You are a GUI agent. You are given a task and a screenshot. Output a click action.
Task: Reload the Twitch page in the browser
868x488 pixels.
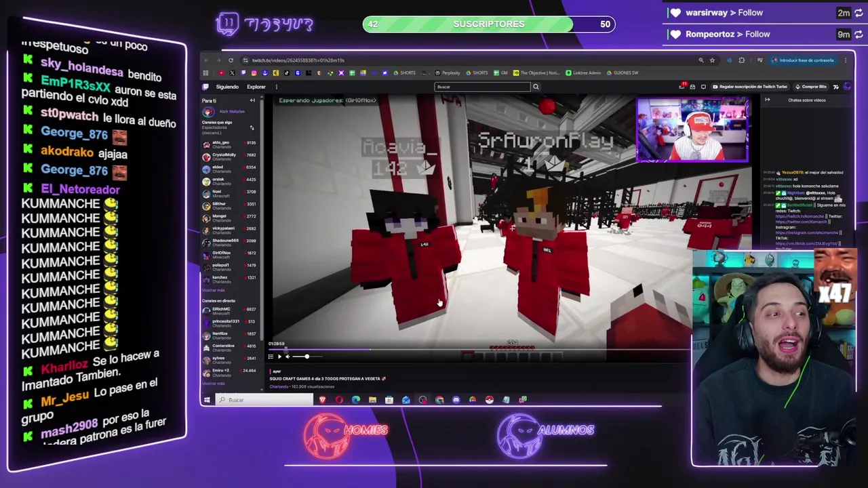231,60
